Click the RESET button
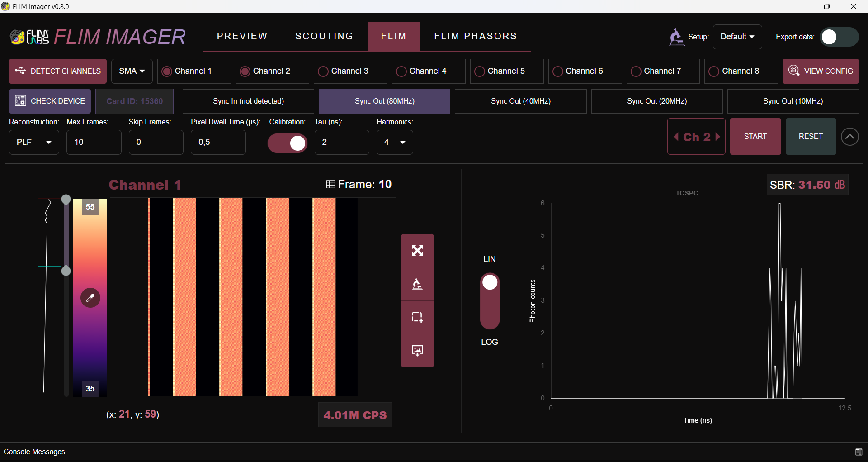 coord(811,136)
